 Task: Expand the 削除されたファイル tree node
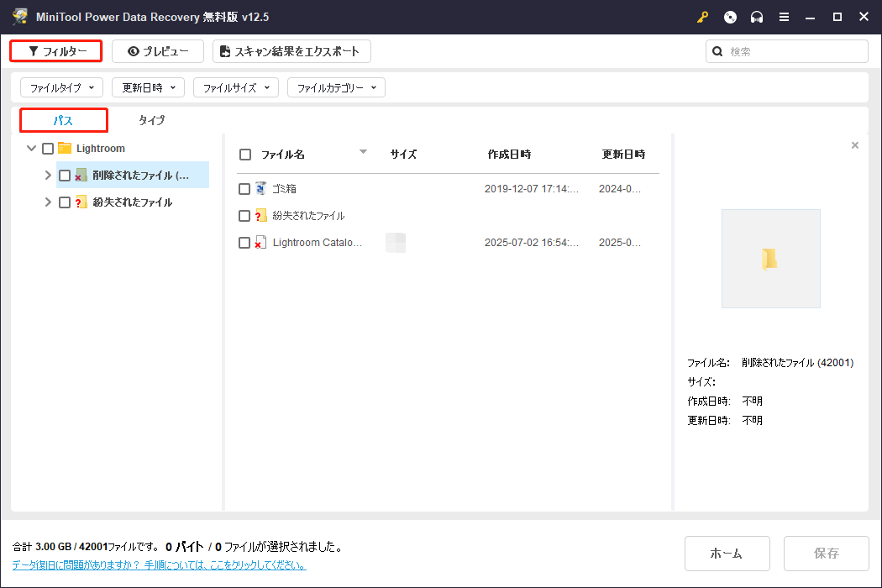pos(48,176)
